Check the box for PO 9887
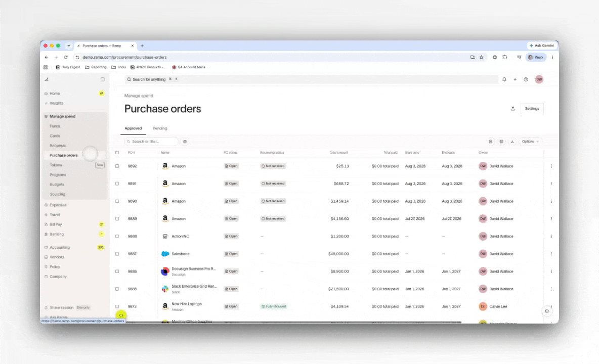Screen dimensions: 599x364 point(117,254)
